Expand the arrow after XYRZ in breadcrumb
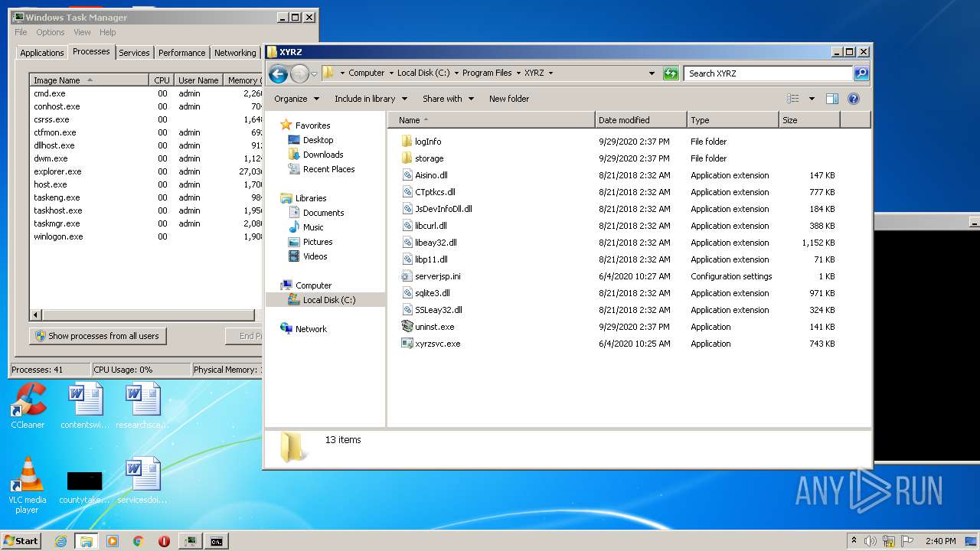980x551 pixels. coord(550,73)
